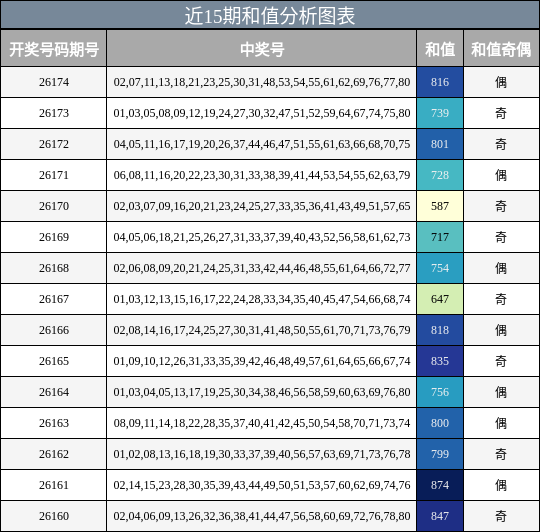Screen dimensions: 540x532
Task: Click the sum value cell 801
Action: pos(440,144)
